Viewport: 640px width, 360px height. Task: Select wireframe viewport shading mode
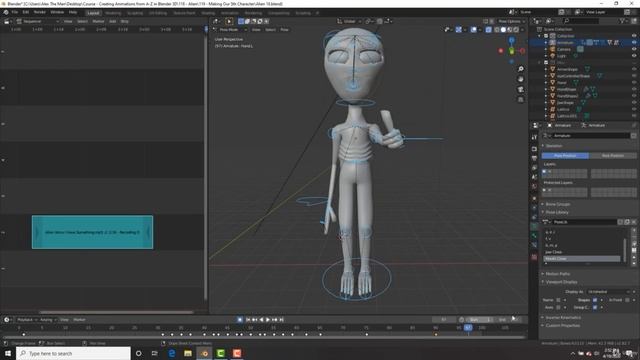[497, 30]
